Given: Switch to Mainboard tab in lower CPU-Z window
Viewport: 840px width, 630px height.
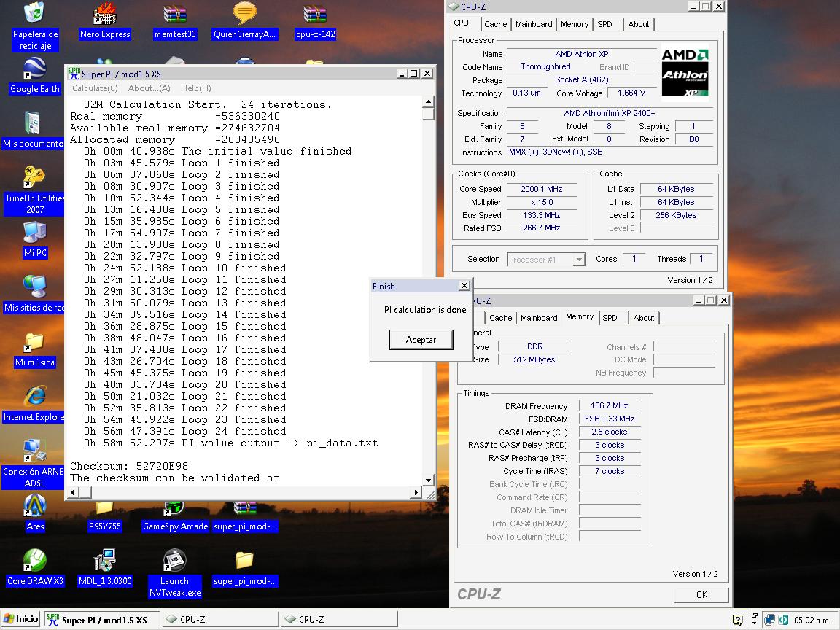Looking at the screenshot, I should [538, 318].
